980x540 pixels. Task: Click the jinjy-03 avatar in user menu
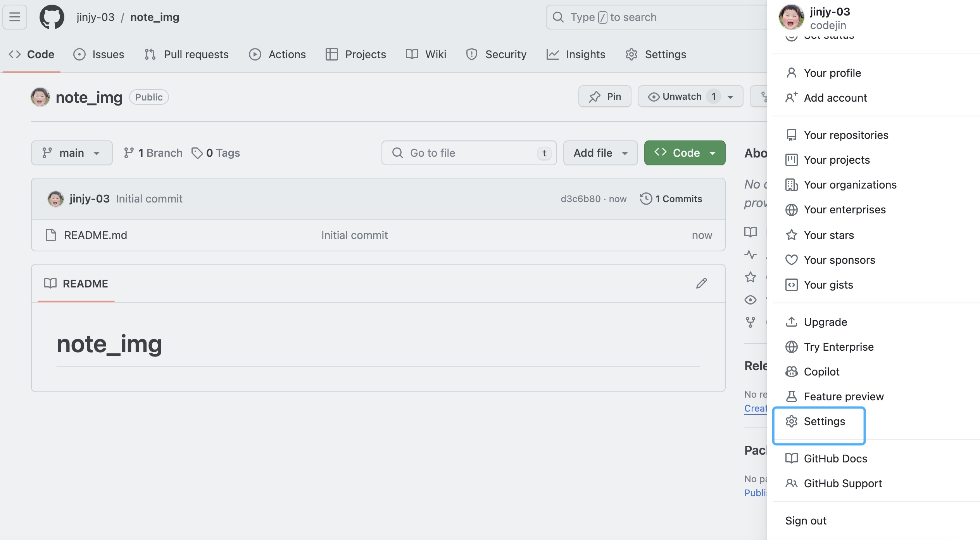click(791, 18)
